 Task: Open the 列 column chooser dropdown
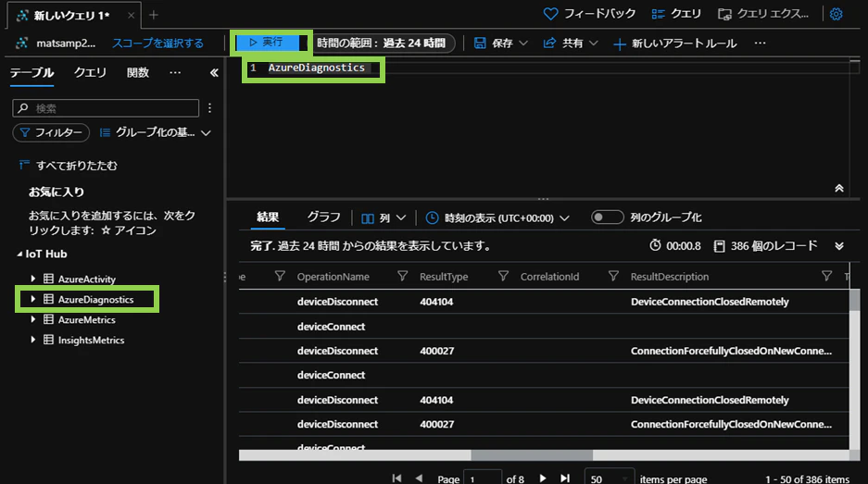384,217
